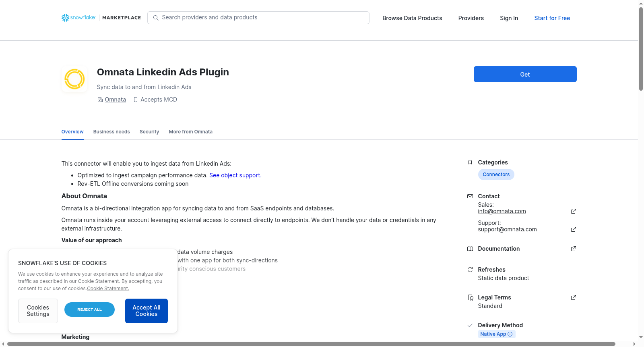Click the support@omnata.com email link
644x347 pixels.
coord(508,229)
